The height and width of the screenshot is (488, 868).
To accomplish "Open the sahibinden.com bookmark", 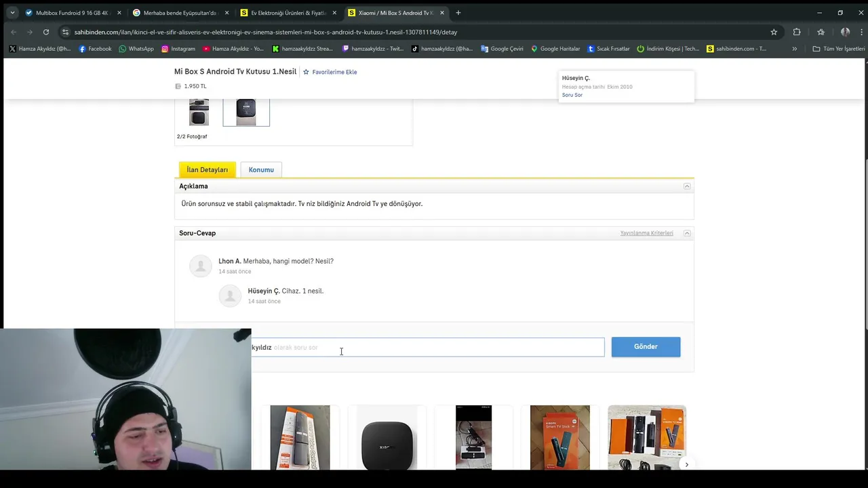I will (x=736, y=49).
